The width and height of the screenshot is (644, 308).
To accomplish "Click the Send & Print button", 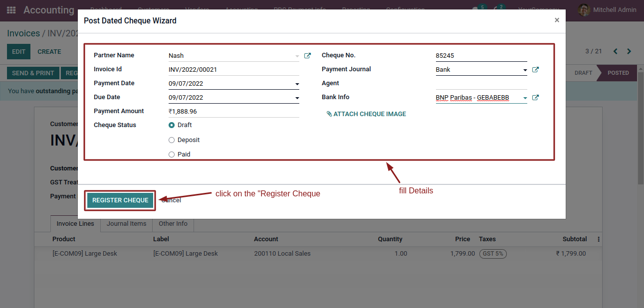I will [33, 73].
